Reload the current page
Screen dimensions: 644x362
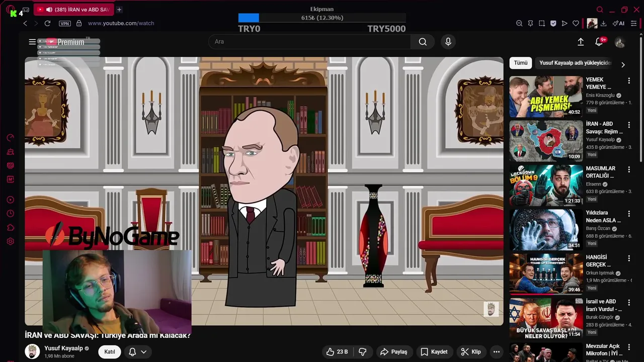(x=47, y=23)
